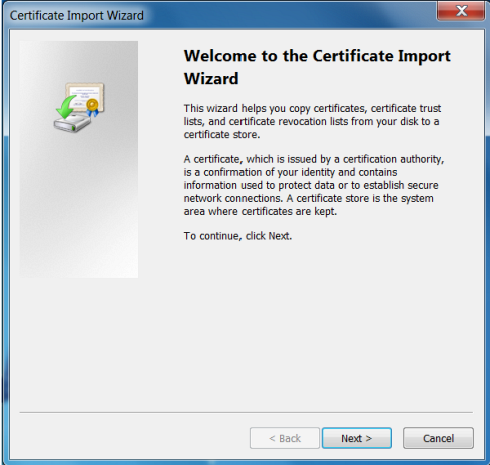Click the Certificate Import Wizard title text
Image resolution: width=490 pixels, height=465 pixels.
(x=77, y=15)
